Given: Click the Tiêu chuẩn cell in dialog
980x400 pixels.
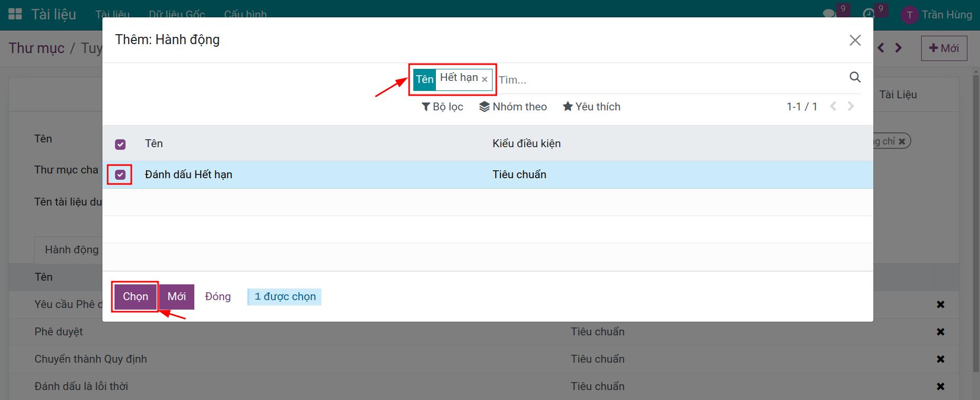Looking at the screenshot, I should [519, 175].
